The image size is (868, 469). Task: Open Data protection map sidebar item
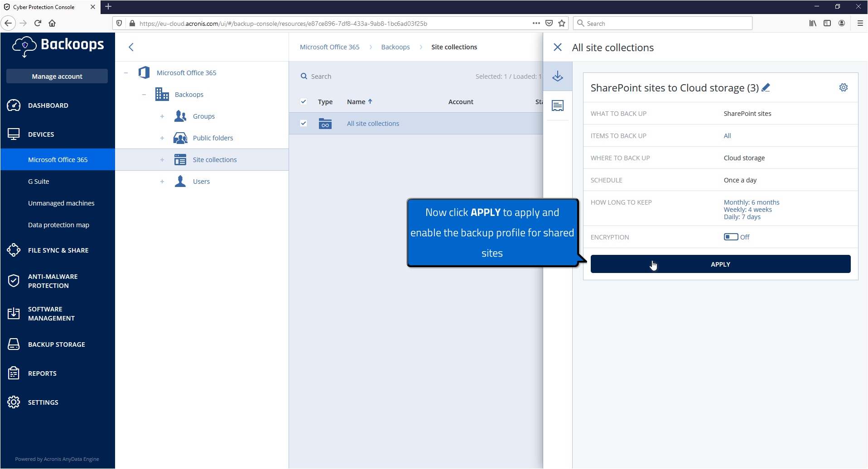58,225
